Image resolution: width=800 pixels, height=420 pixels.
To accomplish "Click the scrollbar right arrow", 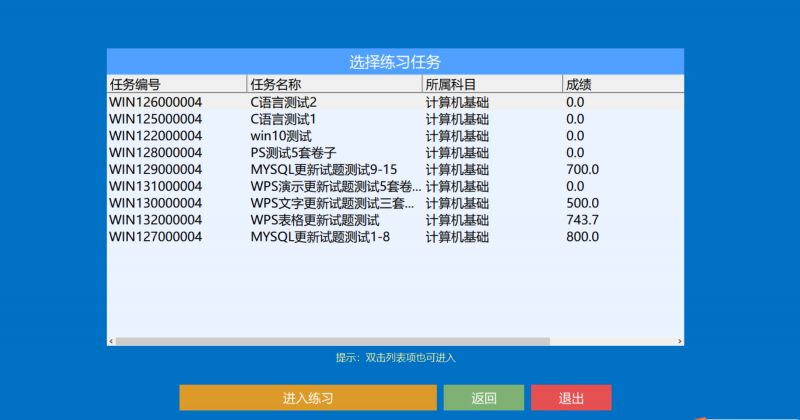I will coord(680,341).
